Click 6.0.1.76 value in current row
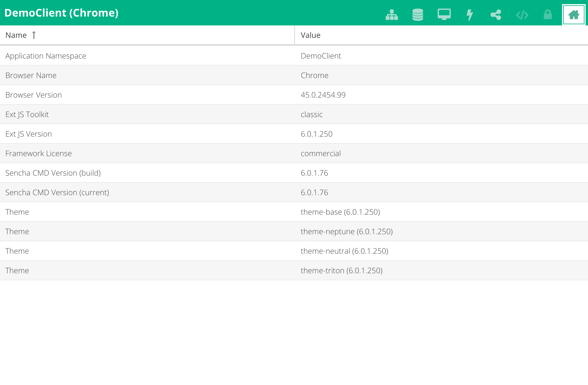Image resolution: width=588 pixels, height=385 pixels. click(314, 192)
